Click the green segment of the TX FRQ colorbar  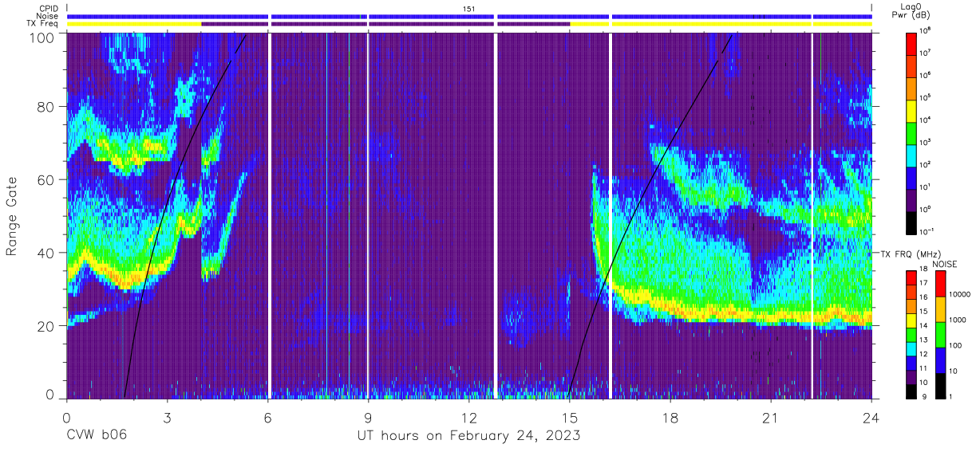click(x=911, y=336)
